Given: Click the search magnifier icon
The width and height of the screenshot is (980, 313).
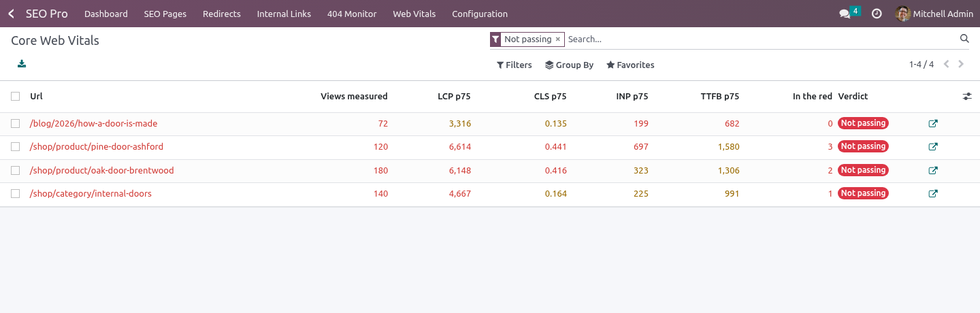Looking at the screenshot, I should pos(964,39).
